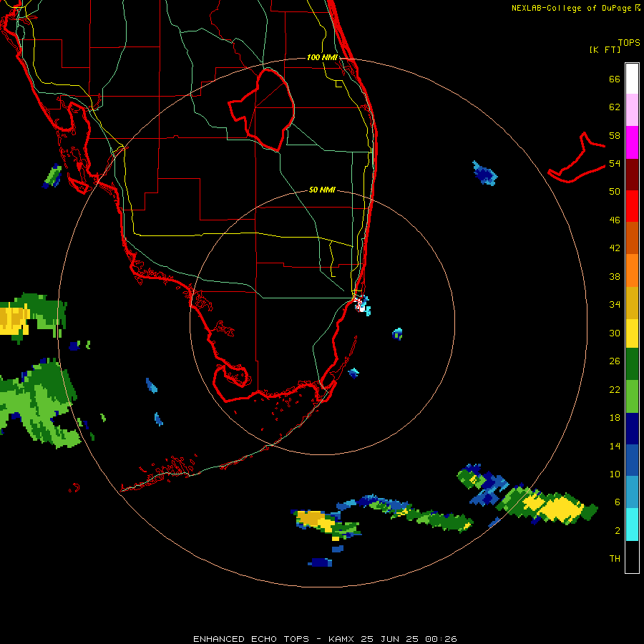Select the bright red legend swatch
Image resolution: width=644 pixels, height=644 pixels.
tap(632, 206)
